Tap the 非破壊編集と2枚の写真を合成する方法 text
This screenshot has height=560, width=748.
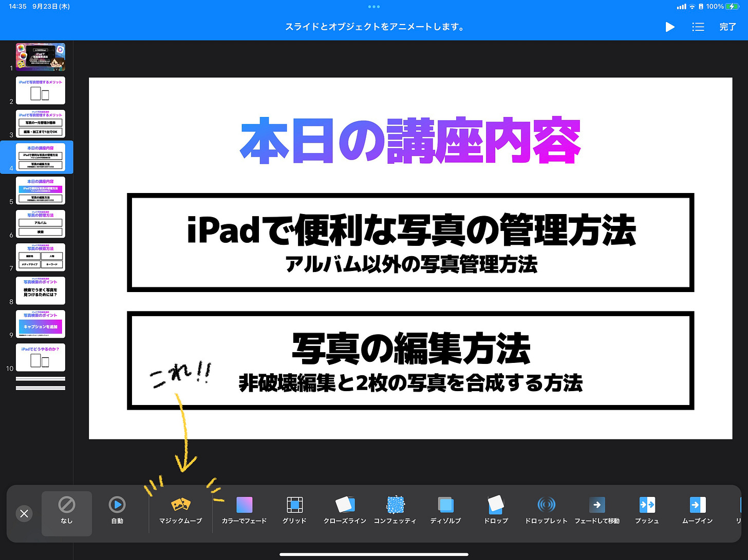click(x=411, y=383)
